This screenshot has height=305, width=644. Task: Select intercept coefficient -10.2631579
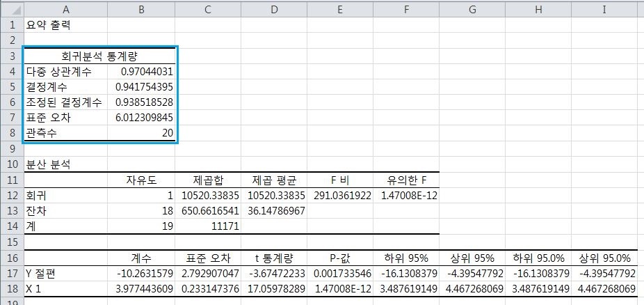[x=141, y=274]
